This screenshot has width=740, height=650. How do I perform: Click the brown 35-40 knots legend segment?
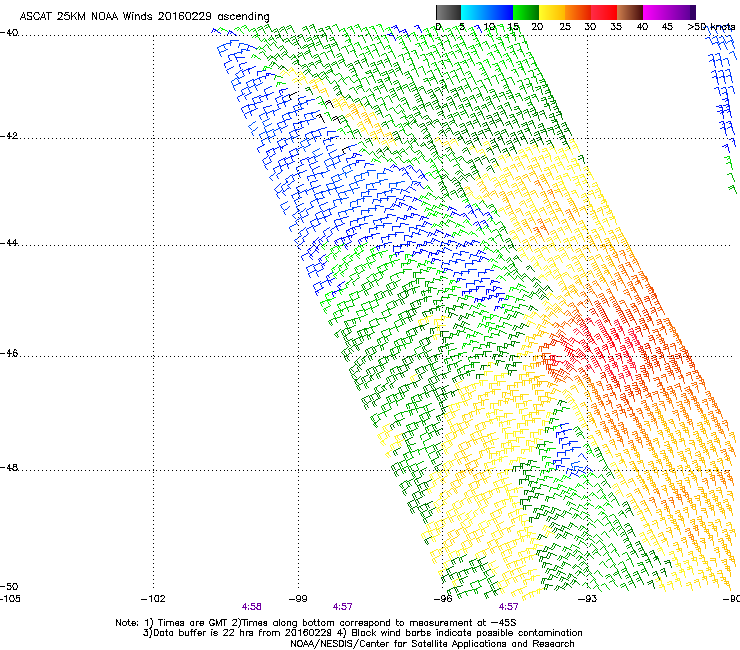pyautogui.click(x=630, y=12)
